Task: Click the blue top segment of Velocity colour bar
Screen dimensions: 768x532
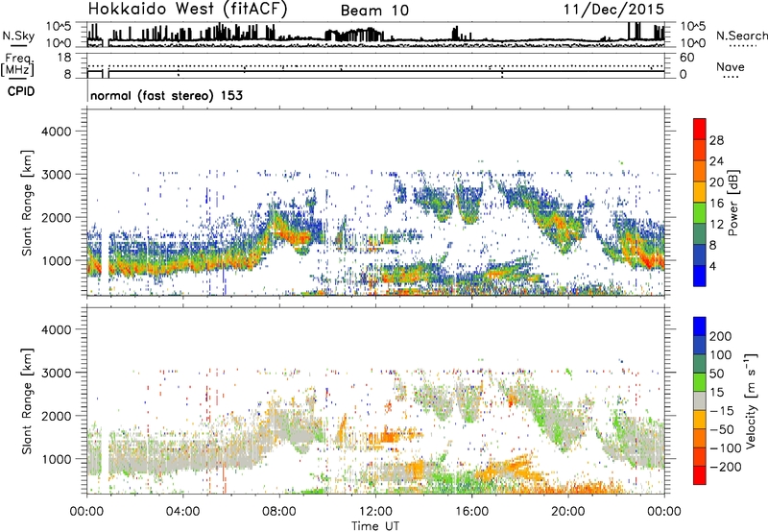Action: (700, 326)
